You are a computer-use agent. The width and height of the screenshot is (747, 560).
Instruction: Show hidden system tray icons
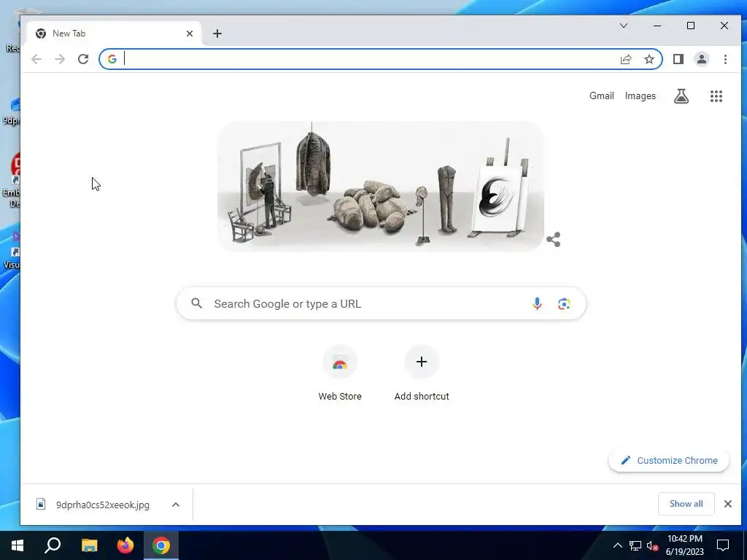pyautogui.click(x=617, y=545)
